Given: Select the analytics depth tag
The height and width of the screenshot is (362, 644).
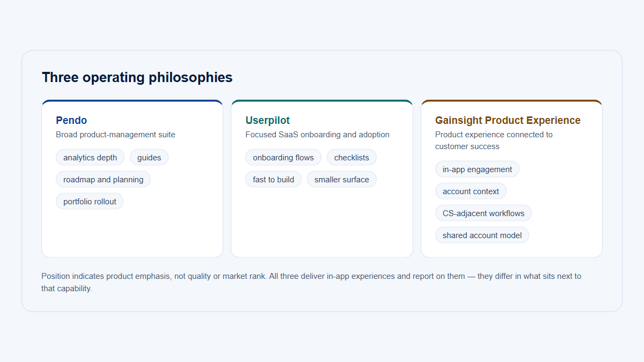Looking at the screenshot, I should pos(90,158).
